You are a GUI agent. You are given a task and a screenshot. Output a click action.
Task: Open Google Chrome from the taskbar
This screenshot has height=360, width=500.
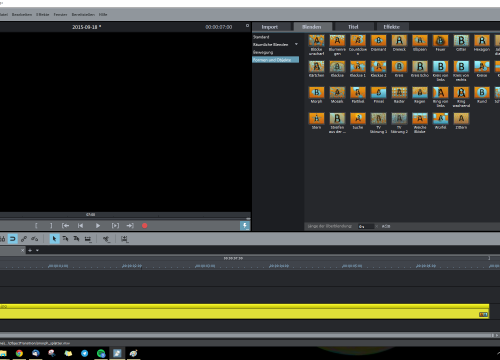[19, 353]
